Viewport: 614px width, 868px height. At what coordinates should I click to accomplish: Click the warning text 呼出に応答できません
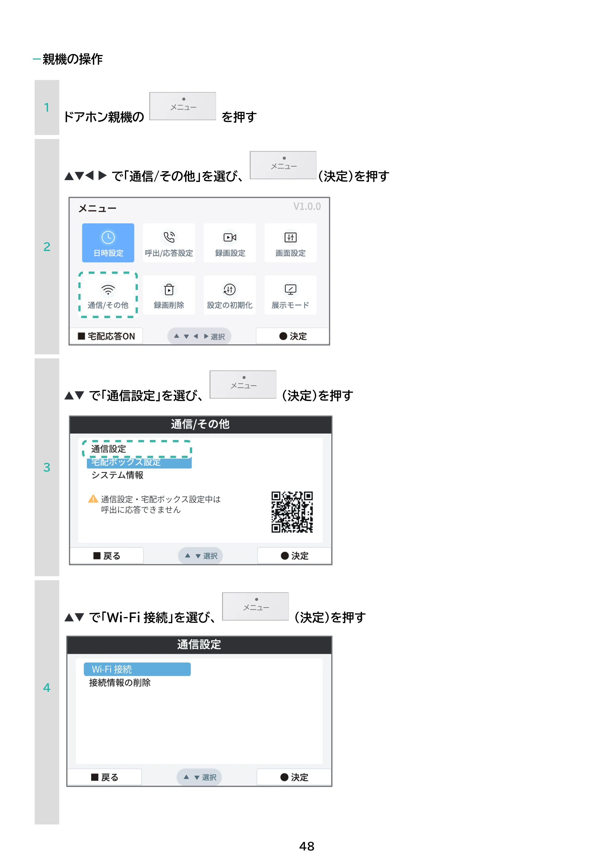141,510
